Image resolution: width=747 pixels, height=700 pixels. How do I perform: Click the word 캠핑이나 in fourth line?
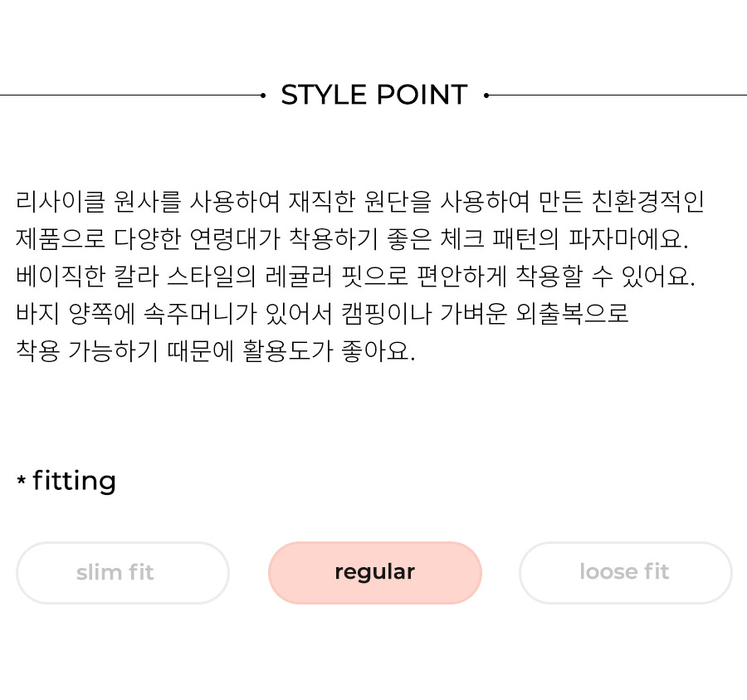tap(386, 313)
